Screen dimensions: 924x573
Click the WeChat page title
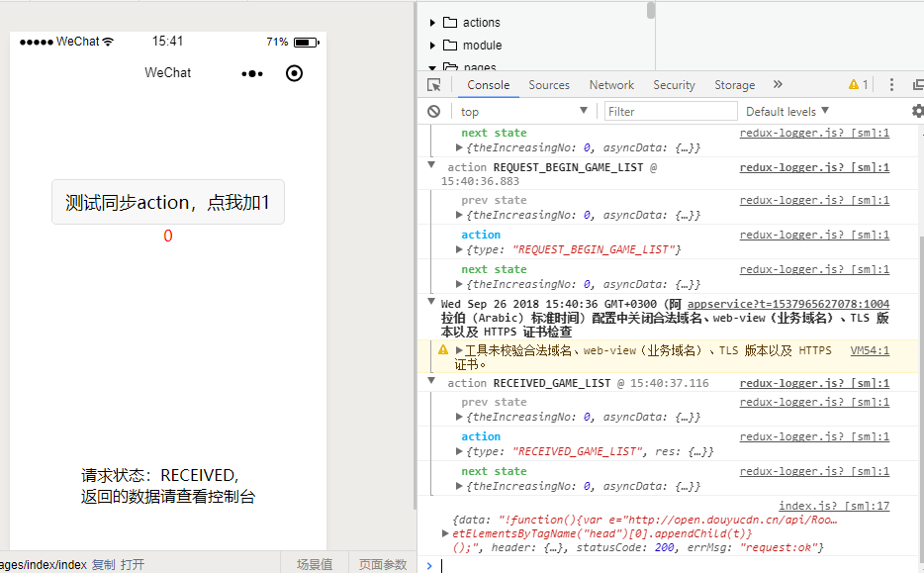tap(168, 72)
